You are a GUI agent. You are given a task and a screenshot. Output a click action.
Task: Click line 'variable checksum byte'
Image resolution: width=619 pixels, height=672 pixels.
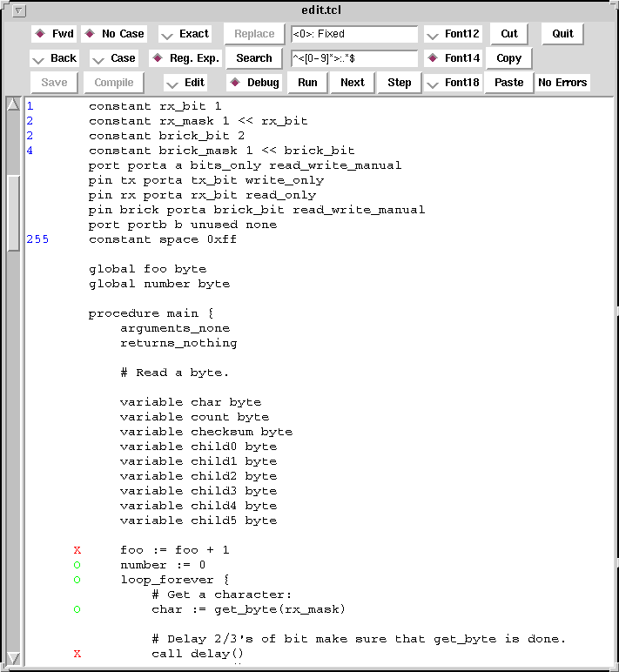point(206,432)
